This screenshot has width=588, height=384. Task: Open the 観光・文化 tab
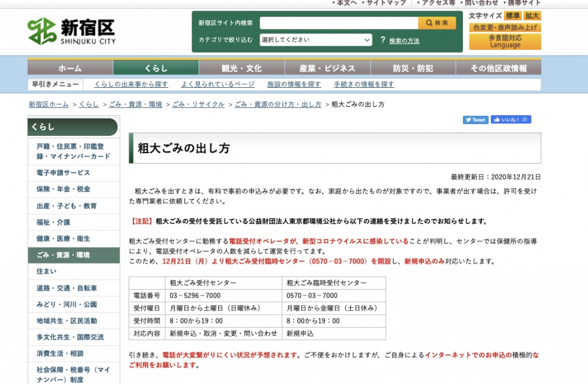point(241,68)
